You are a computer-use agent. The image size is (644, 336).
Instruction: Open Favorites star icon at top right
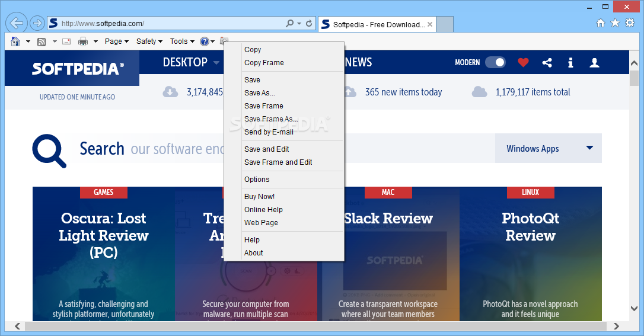coord(615,23)
